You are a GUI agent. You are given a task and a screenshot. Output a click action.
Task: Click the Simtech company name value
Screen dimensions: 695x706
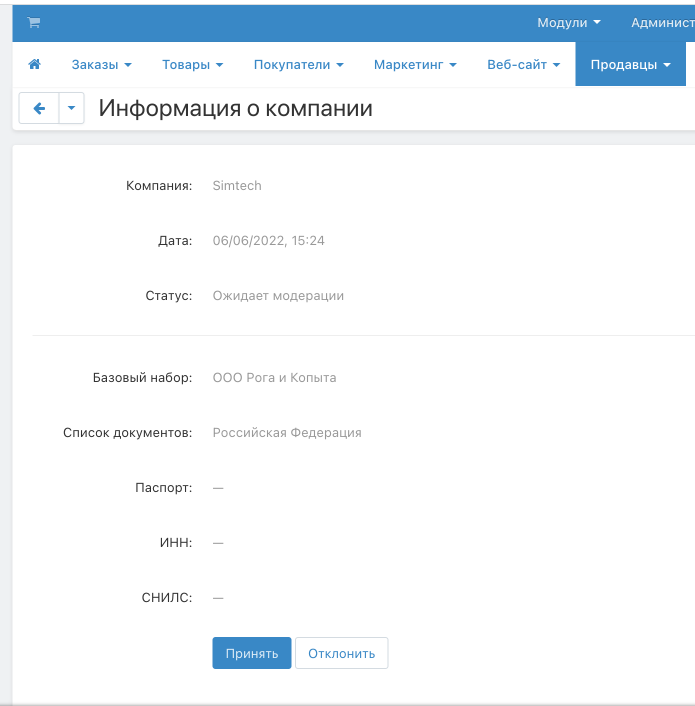pos(237,186)
